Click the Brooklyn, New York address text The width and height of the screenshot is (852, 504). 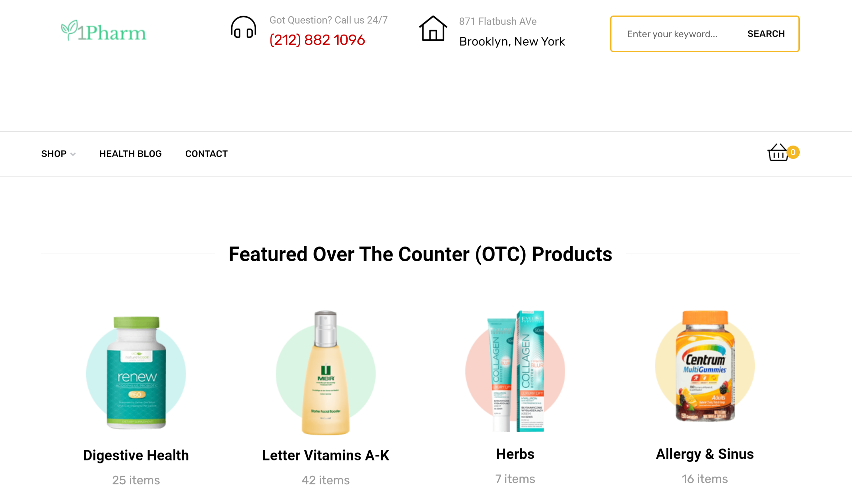point(512,42)
